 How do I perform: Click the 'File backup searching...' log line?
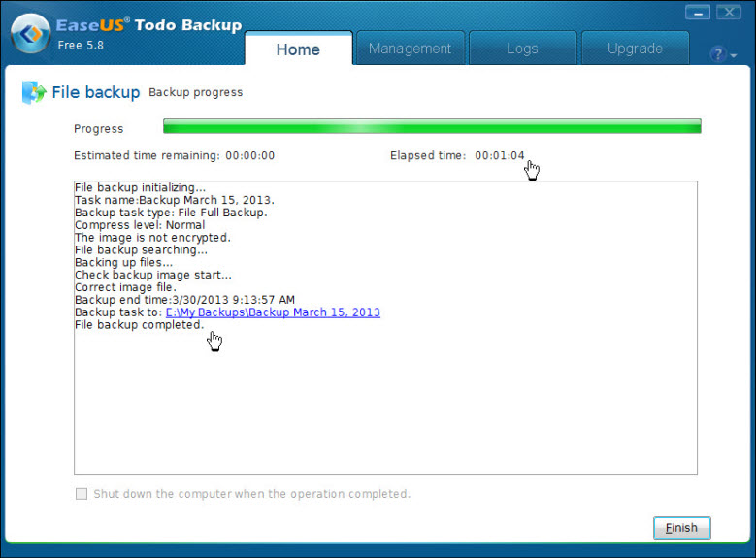pos(142,249)
